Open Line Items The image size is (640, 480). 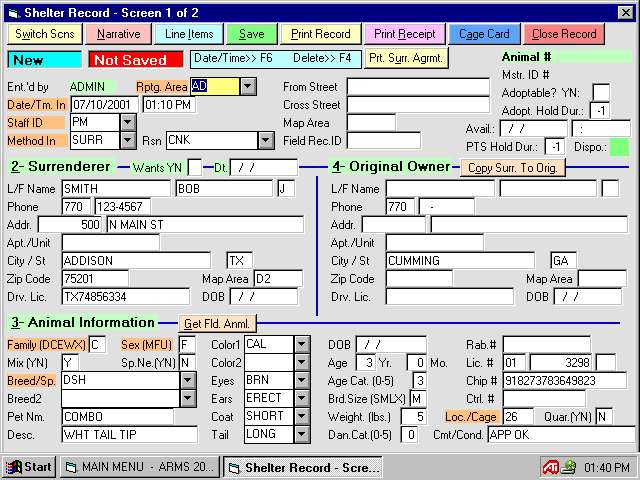[189, 34]
